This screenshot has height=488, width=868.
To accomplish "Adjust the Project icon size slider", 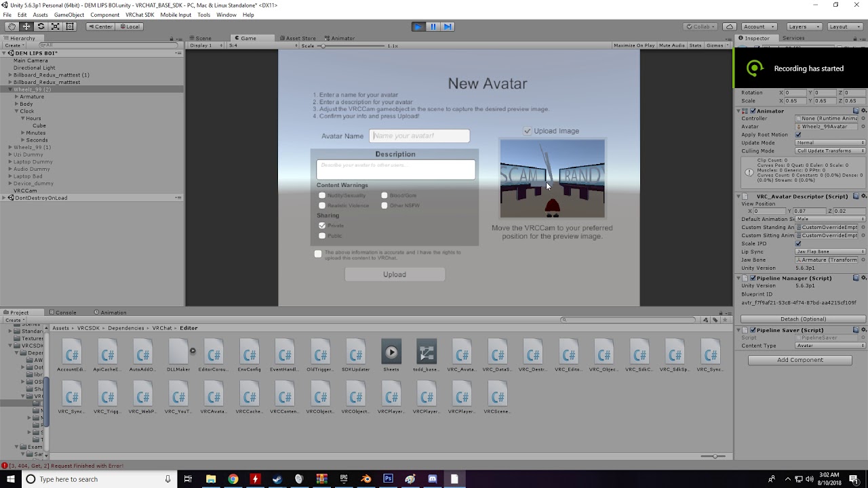I will point(713,456).
